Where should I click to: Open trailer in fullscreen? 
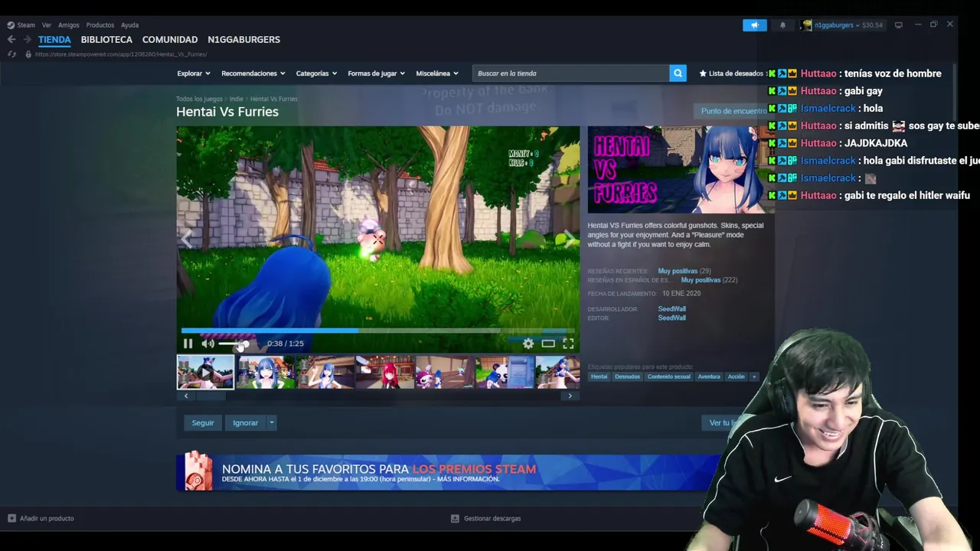[x=568, y=344]
